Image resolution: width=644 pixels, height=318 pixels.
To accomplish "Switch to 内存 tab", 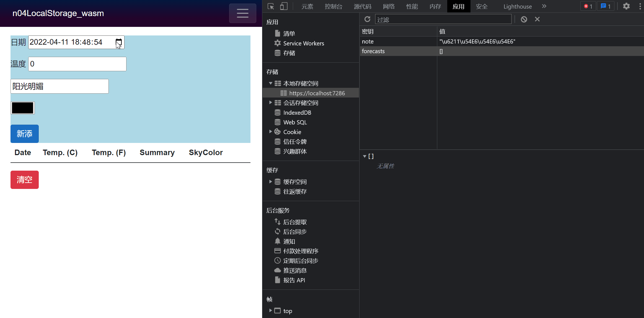I will pos(435,6).
